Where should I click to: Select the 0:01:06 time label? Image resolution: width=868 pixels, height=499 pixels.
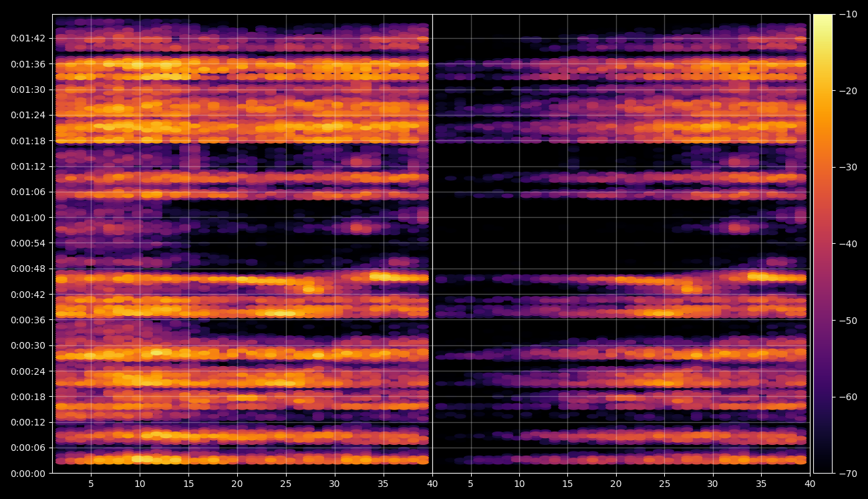pos(27,192)
